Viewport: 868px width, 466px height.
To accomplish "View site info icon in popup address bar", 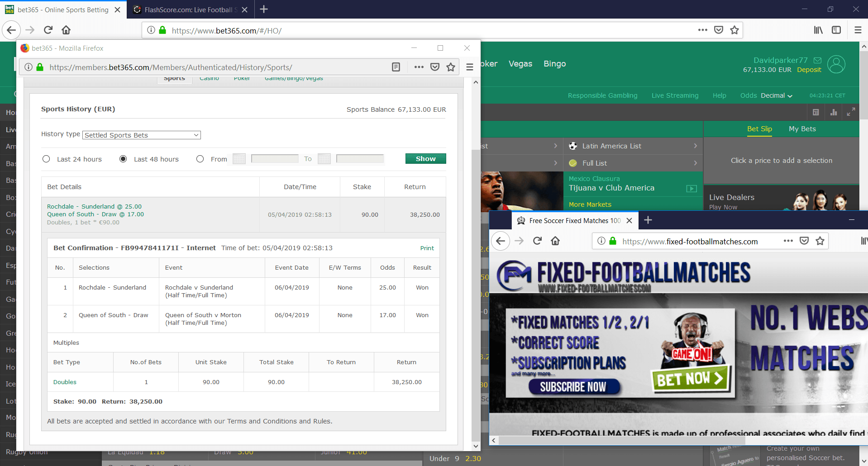I will click(x=29, y=67).
